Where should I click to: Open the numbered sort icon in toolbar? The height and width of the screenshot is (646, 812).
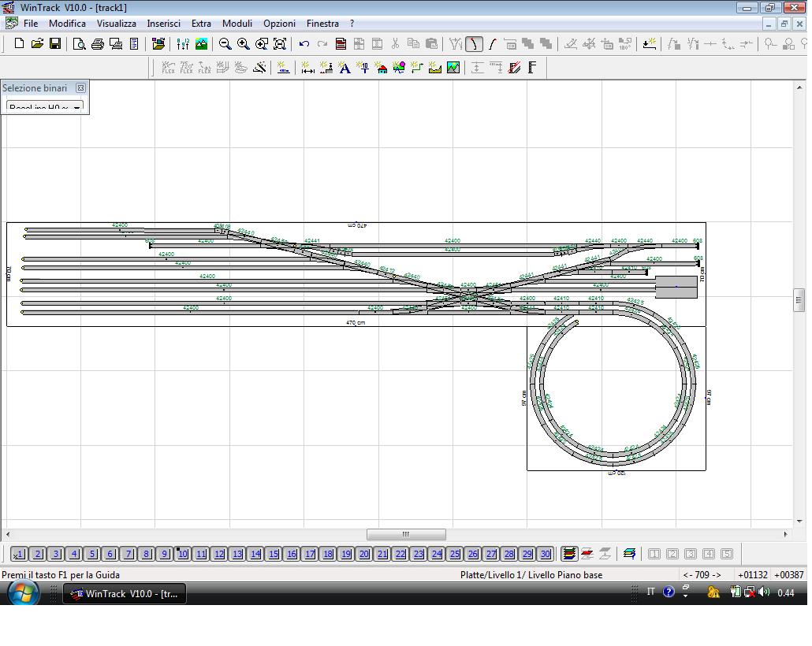point(183,44)
